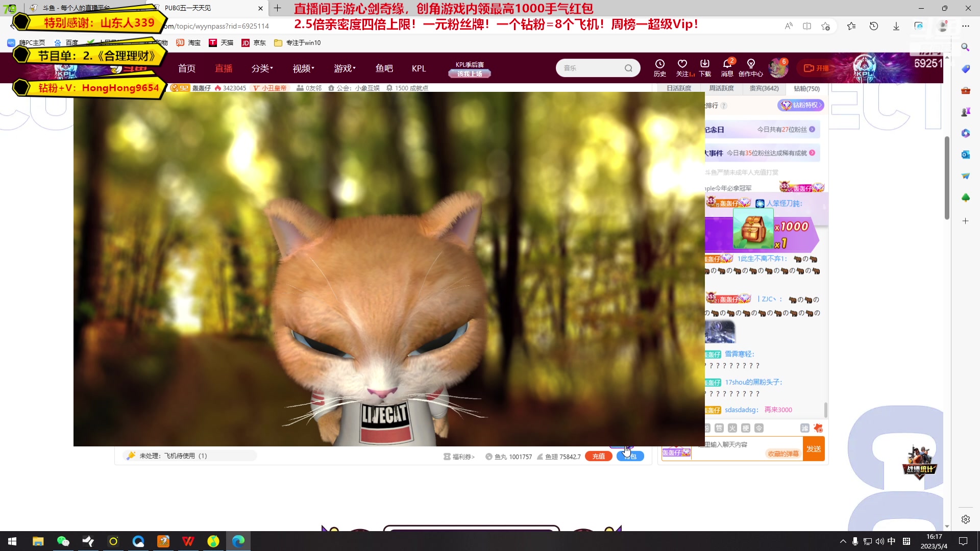Viewport: 980px width, 551px height.
Task: Open Edge sidebar tools briefcase icon
Action: (965, 90)
